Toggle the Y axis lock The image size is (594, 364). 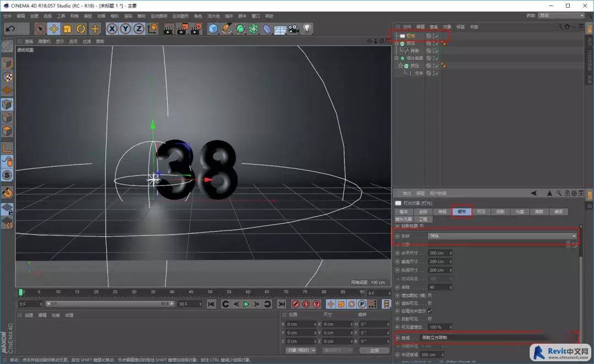click(125, 29)
